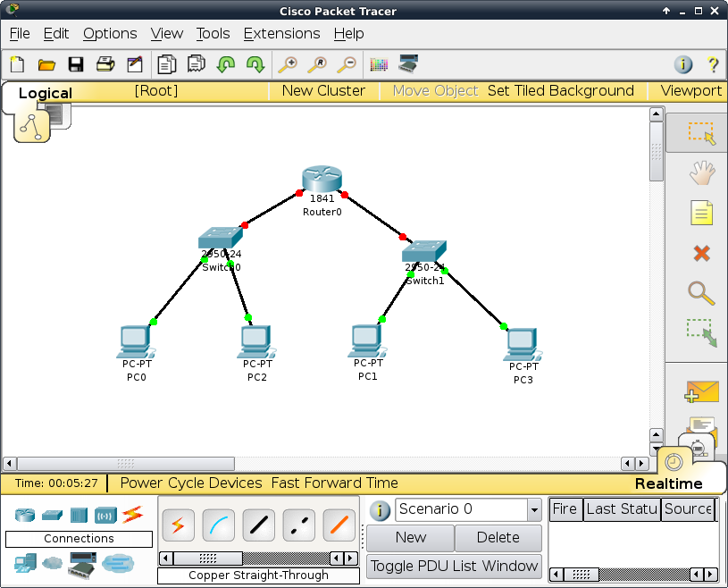Click the question mark Help icon

pos(713,64)
